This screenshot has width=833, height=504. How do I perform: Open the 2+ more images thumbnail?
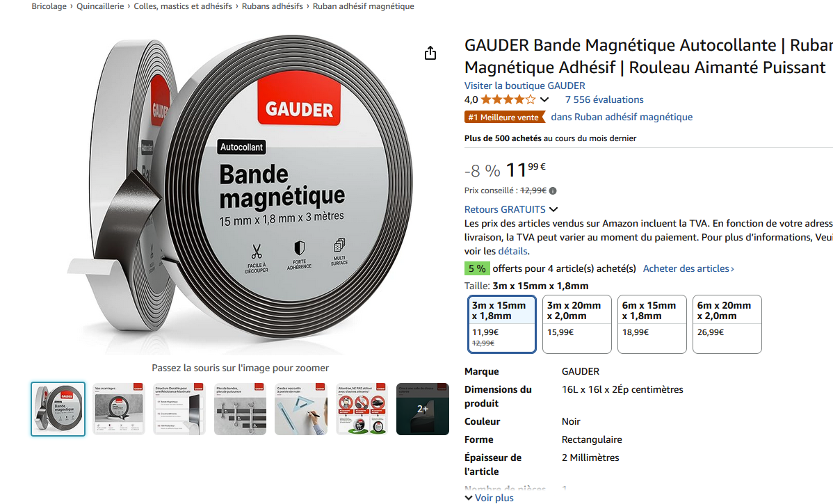[x=422, y=409]
